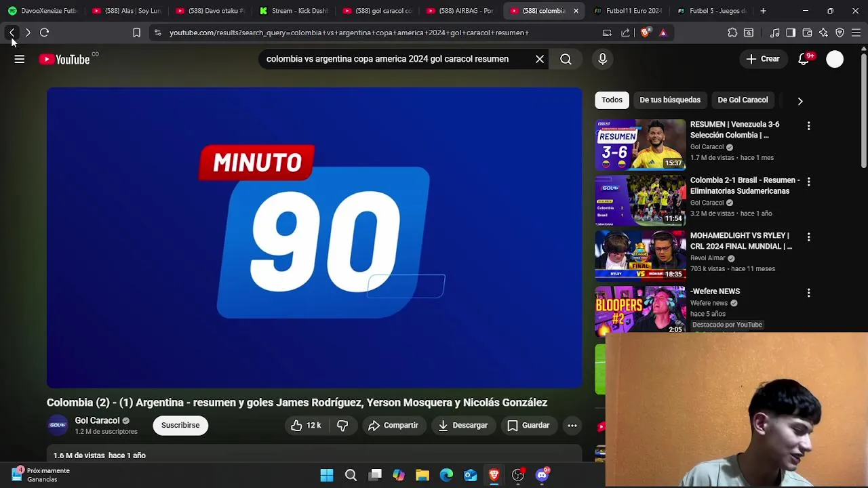Open File Explorer from the taskbar

422,475
